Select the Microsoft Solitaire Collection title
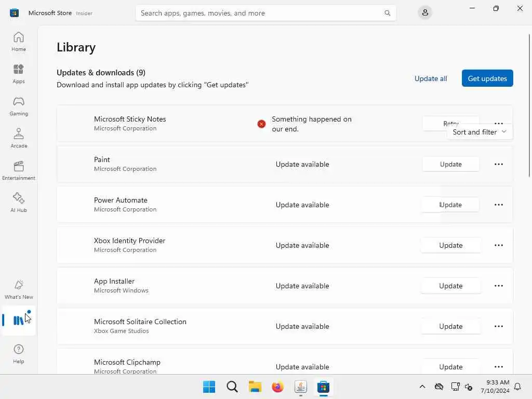 140,322
